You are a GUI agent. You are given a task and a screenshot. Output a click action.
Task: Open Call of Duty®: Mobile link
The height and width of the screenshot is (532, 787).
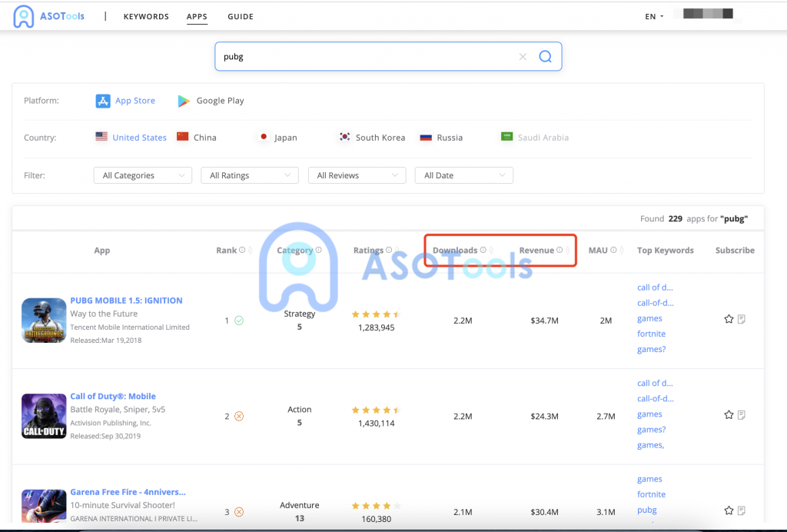pos(113,397)
